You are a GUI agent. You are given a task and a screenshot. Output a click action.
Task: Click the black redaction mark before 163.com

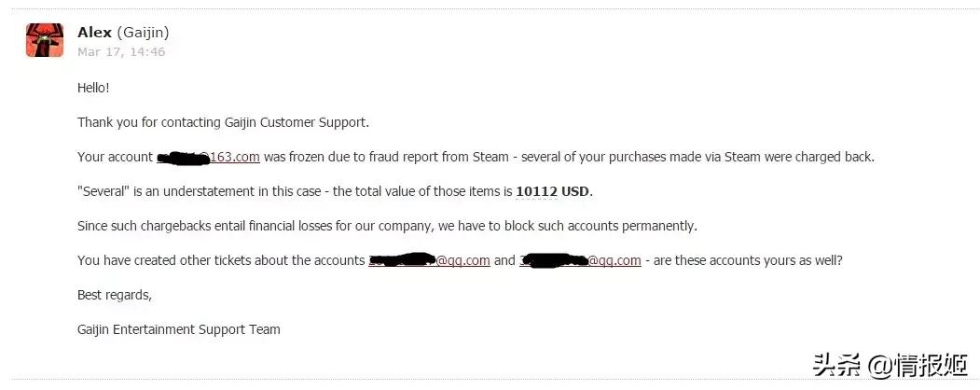pos(183,157)
